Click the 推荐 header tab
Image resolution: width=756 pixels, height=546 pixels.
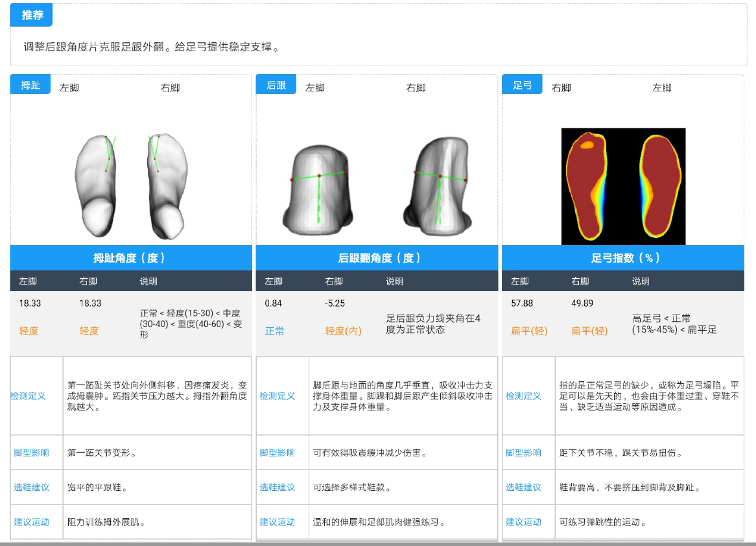click(32, 15)
